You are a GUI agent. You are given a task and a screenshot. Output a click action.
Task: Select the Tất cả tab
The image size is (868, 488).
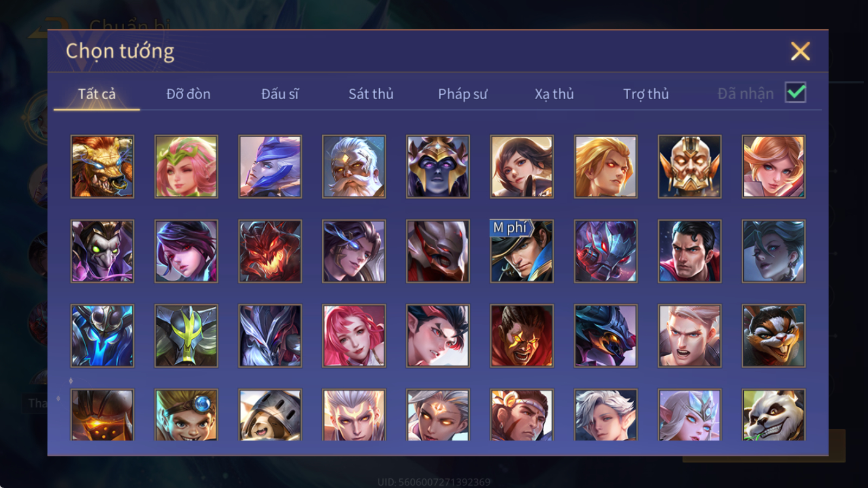(x=97, y=94)
